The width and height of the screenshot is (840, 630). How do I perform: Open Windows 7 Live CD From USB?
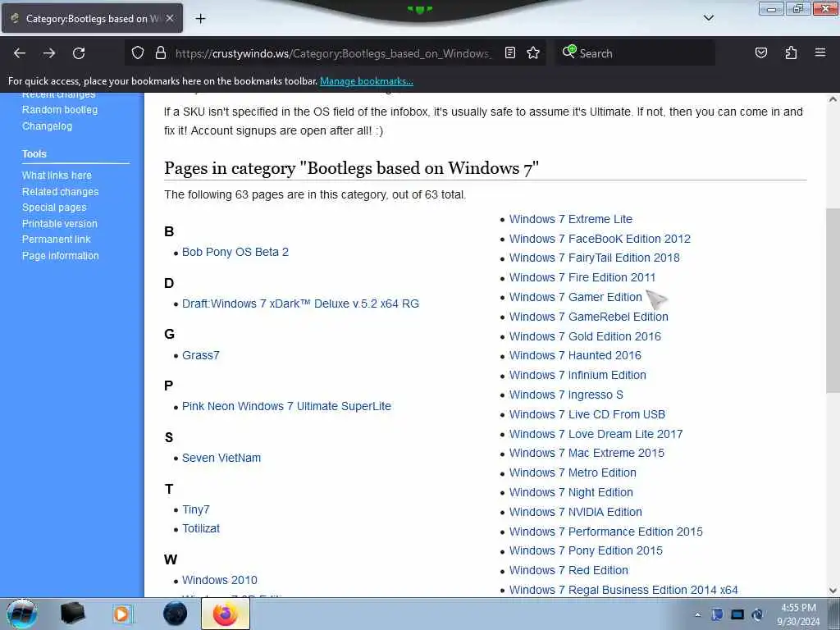click(x=587, y=414)
